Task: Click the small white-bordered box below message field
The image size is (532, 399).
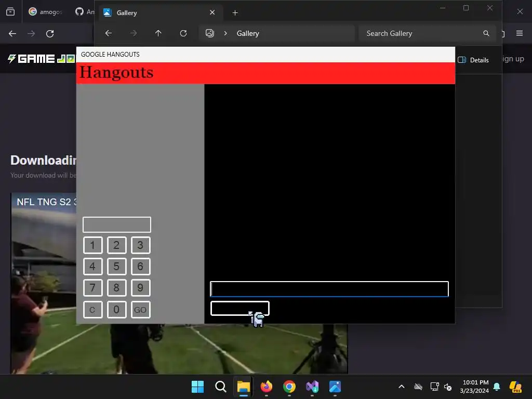Action: pos(240,309)
